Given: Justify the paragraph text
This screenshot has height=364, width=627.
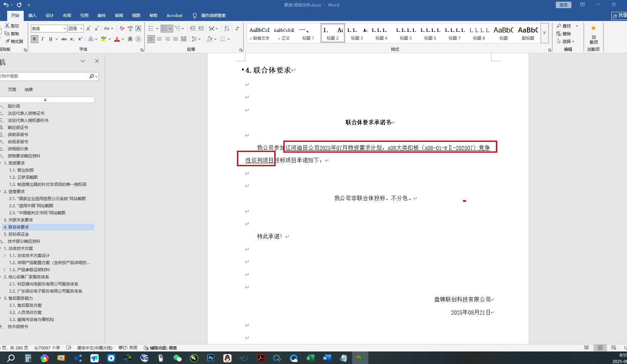Looking at the screenshot, I should pyautogui.click(x=176, y=39).
